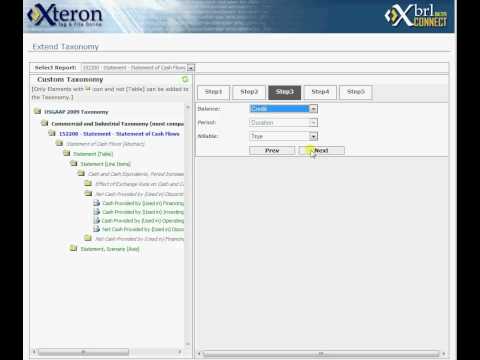
Task: Open the Balance dropdown showing Credit
Action: pos(313,109)
